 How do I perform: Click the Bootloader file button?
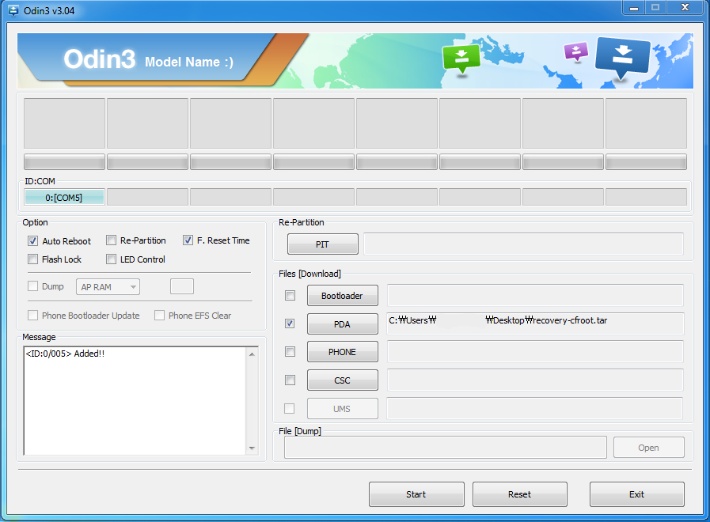pyautogui.click(x=342, y=296)
